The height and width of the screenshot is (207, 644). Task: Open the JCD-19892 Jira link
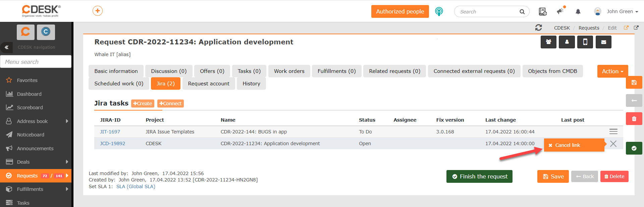click(112, 143)
